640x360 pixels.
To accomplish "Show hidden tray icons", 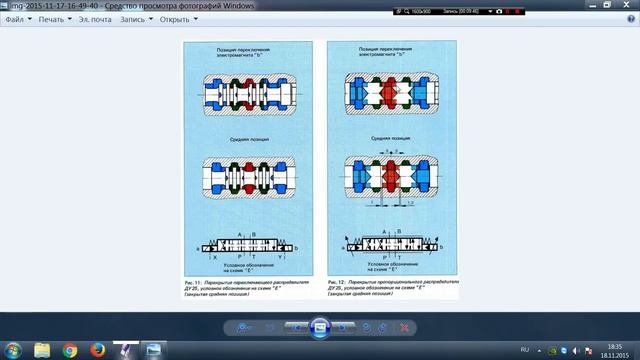I will [x=539, y=351].
